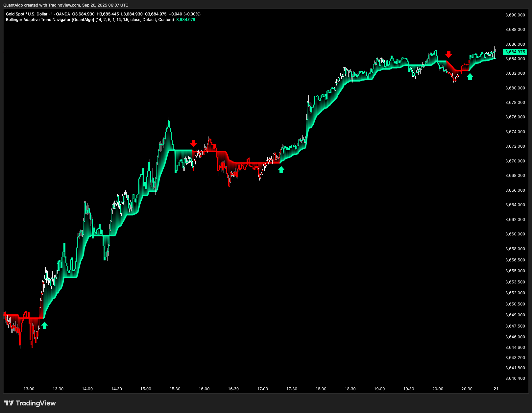Image resolution: width=532 pixels, height=413 pixels.
Task: Click the red down arrow signal near 16:00
Action: [193, 143]
